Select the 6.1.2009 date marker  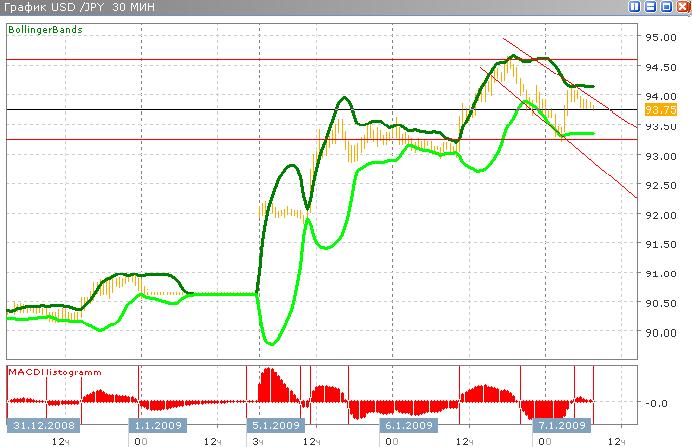pos(408,424)
